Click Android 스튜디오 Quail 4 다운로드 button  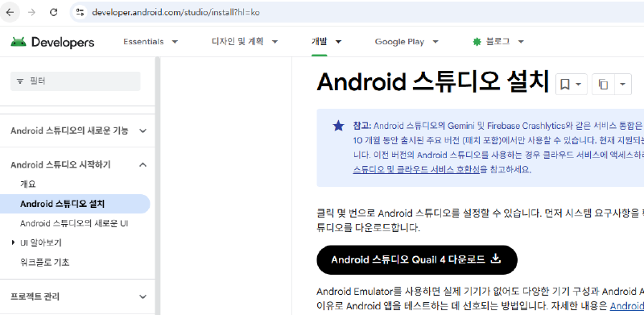pyautogui.click(x=417, y=260)
